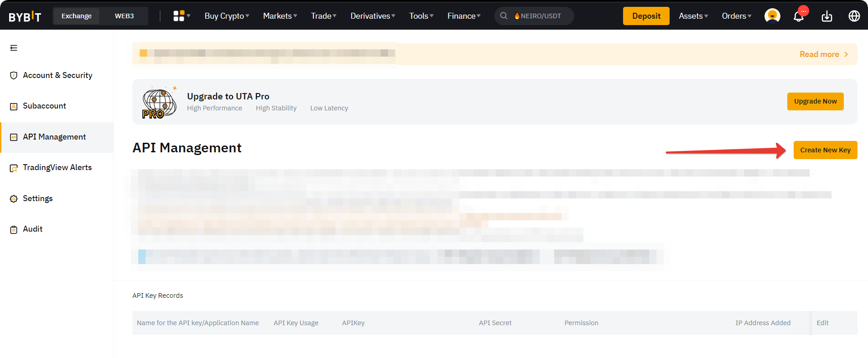This screenshot has height=358, width=868.
Task: Expand the Finance dropdown
Action: pyautogui.click(x=464, y=16)
